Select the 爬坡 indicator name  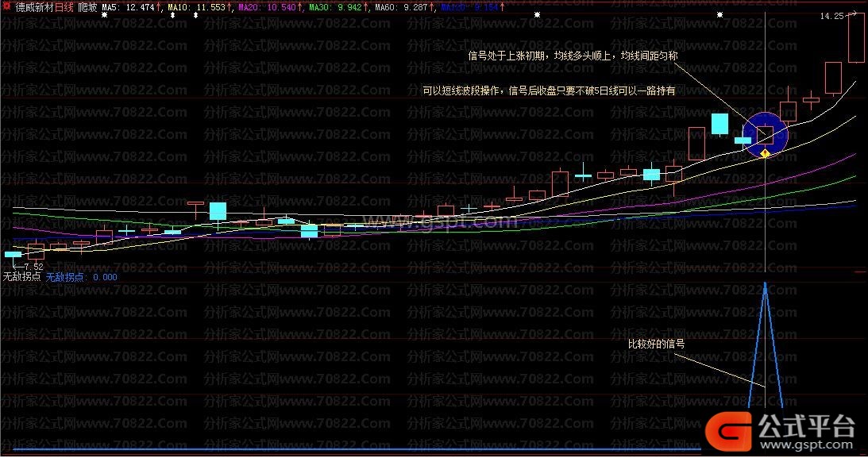[87, 7]
